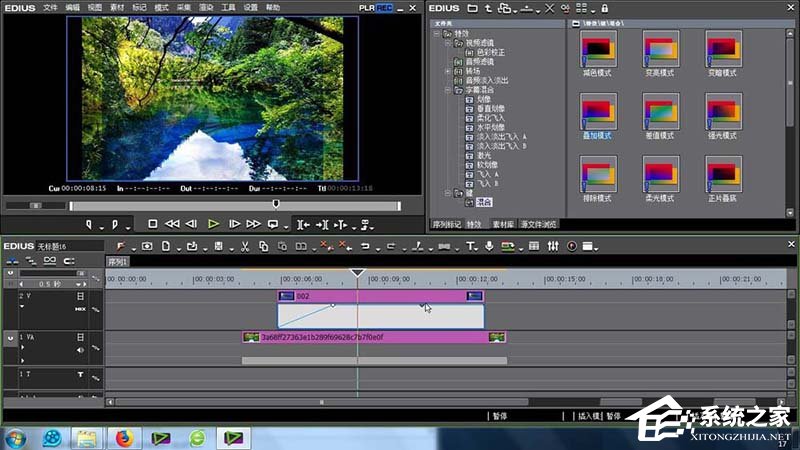Switch to the 素材库 tab
Viewport: 800px width, 450px height.
tap(501, 225)
